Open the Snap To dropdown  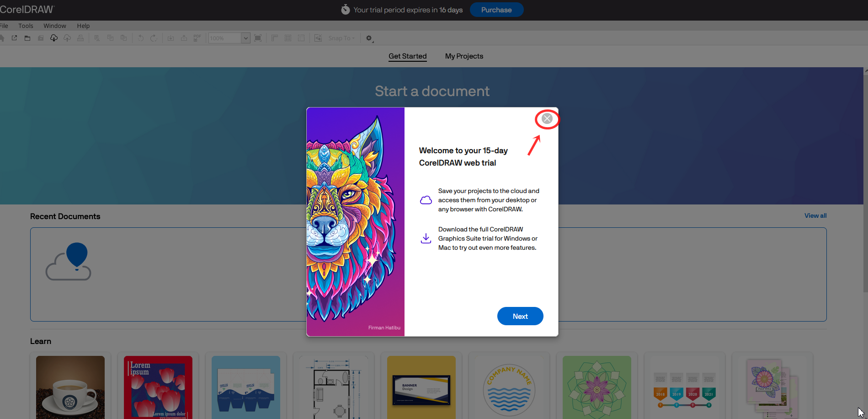coord(341,38)
